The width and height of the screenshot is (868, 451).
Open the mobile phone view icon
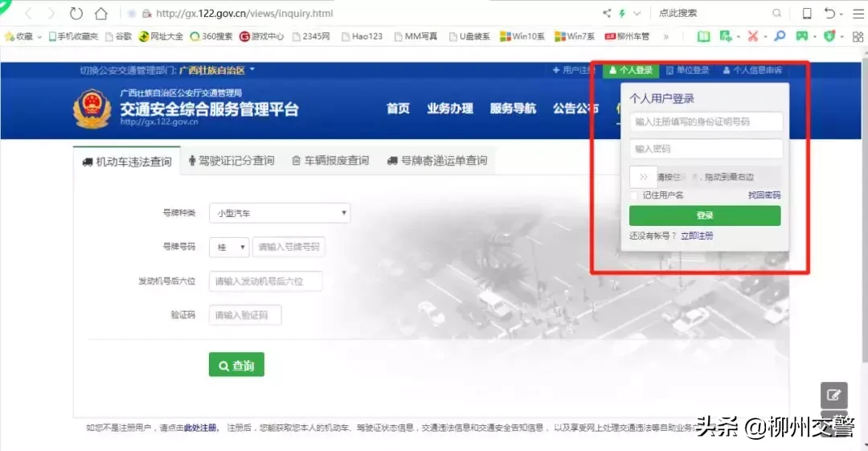807,14
